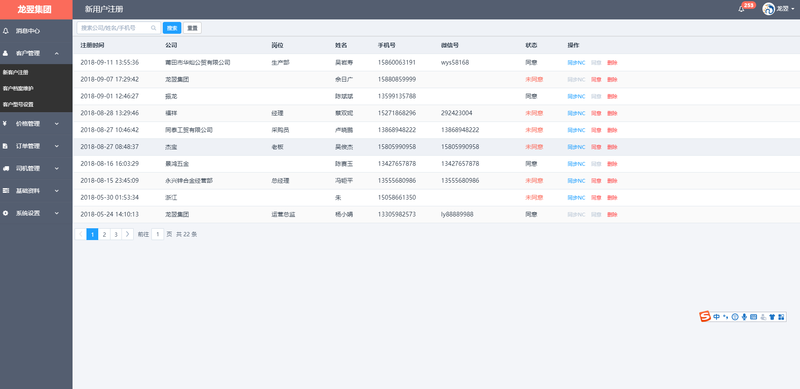Open the notification bell with 253 badge
Screen dimensions: 800x389
click(x=741, y=9)
